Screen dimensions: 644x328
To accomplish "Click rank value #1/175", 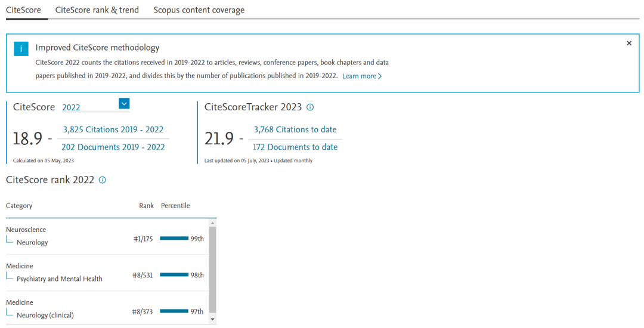I will point(143,239).
